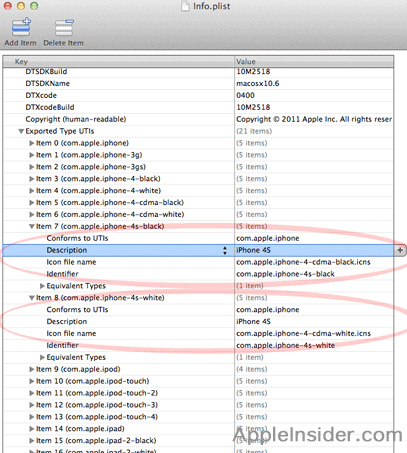Image resolution: width=407 pixels, height=453 pixels.
Task: Expand Item 2 (com.apple.iphone-3gs)
Action: click(x=32, y=167)
